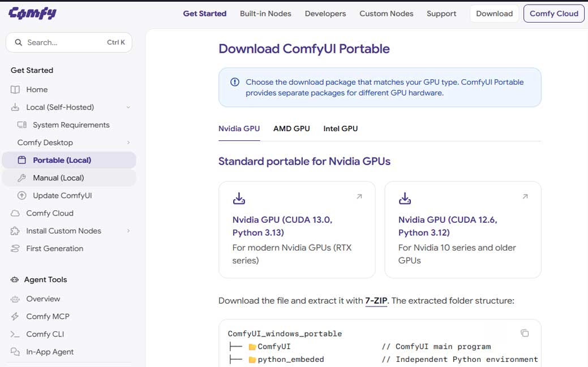Click the Comfy Cloud header button
This screenshot has height=367, width=588.
pyautogui.click(x=554, y=14)
